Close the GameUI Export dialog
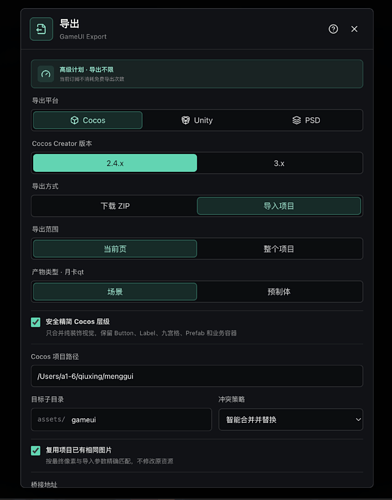The height and width of the screenshot is (500, 392). [354, 29]
